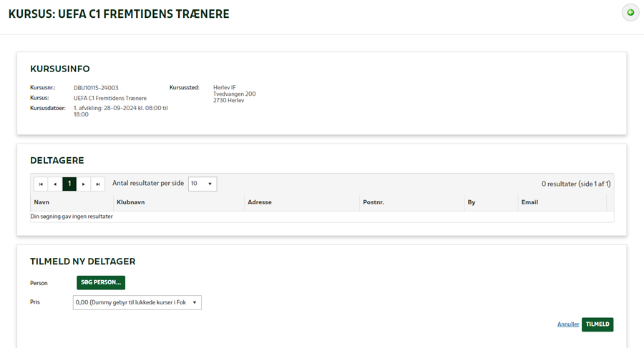Sort by the Email column header

click(x=530, y=202)
